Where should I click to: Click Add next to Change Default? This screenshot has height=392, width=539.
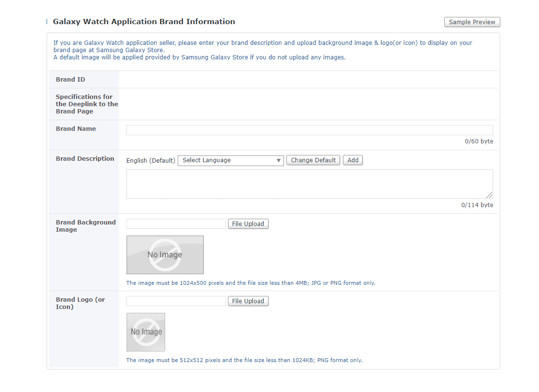coord(353,160)
